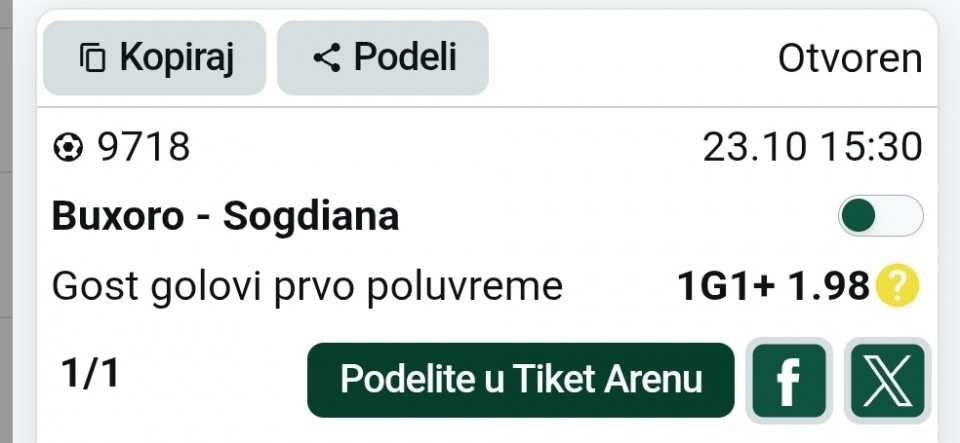Image resolution: width=960 pixels, height=443 pixels.
Task: Open the Sogdiana away team name
Action: pos(310,216)
